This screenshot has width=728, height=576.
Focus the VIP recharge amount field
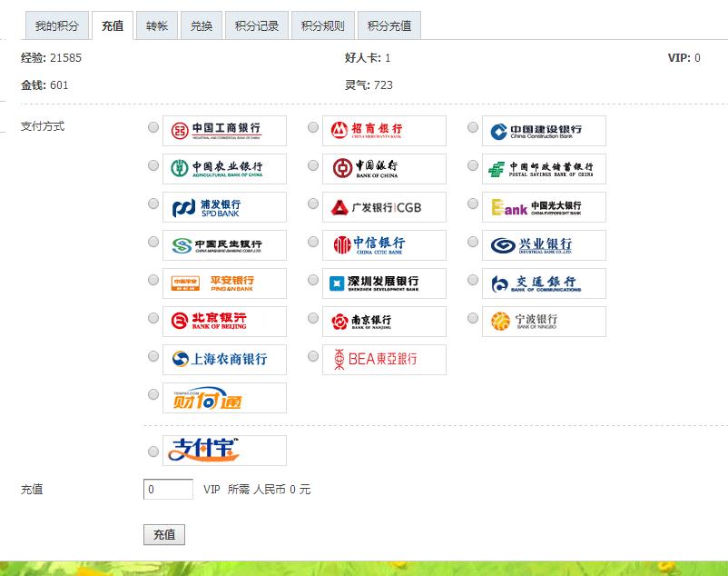(168, 489)
